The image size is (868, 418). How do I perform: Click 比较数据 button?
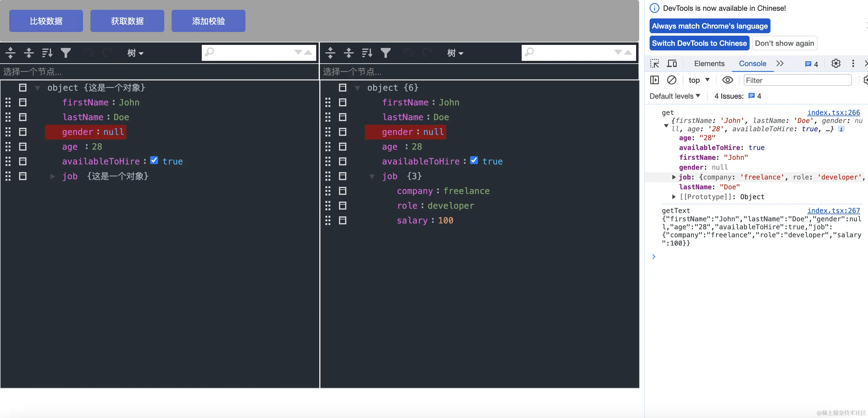click(x=46, y=21)
